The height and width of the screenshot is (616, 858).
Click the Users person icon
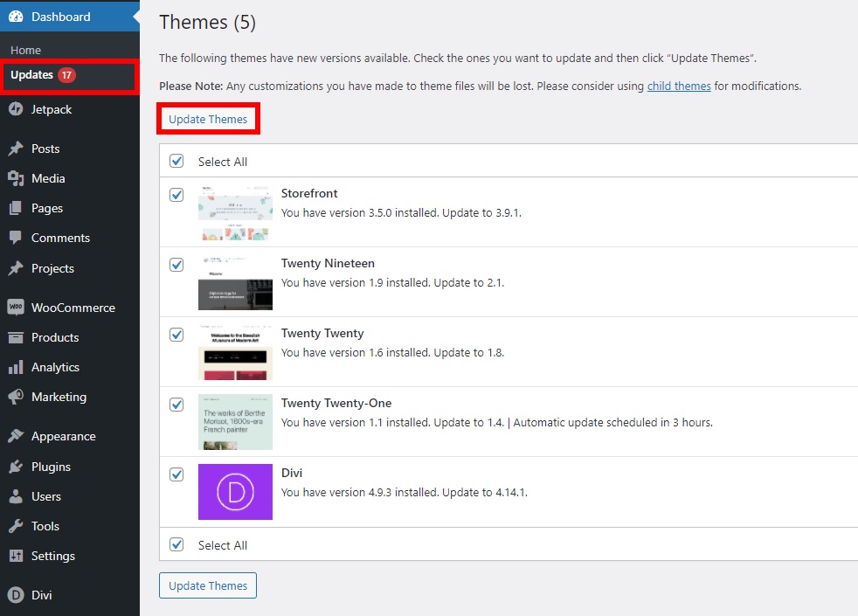pos(16,496)
